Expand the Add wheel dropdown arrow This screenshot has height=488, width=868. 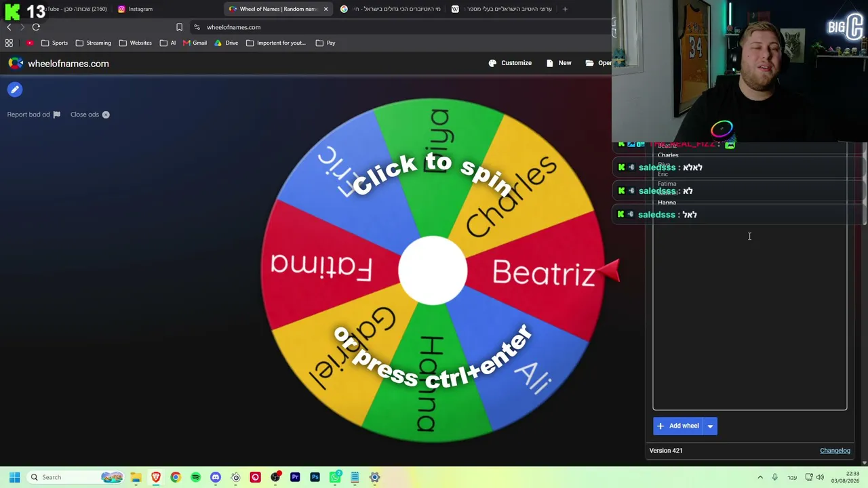click(710, 426)
